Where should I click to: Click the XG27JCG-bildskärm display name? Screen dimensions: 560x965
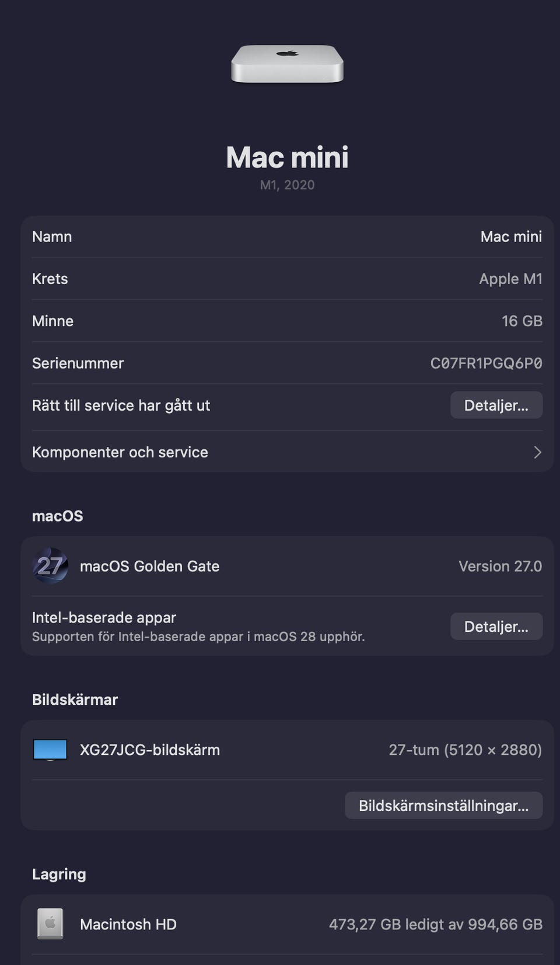tap(150, 750)
